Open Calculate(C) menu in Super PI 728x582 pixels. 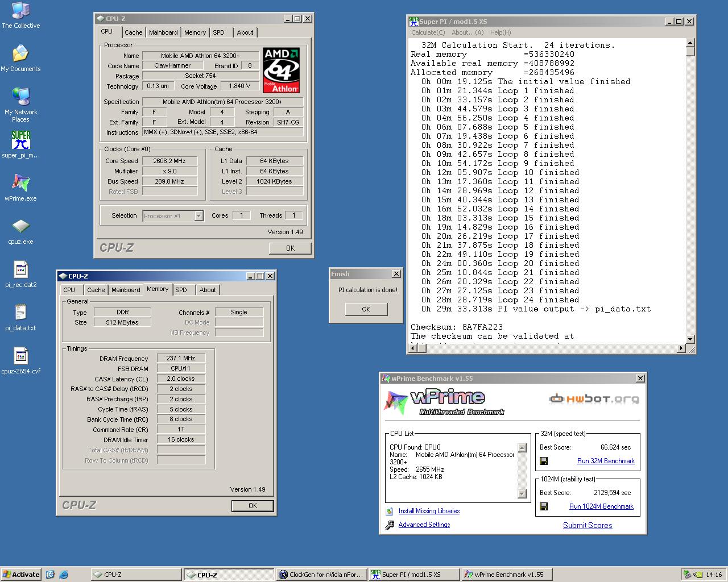tap(428, 32)
